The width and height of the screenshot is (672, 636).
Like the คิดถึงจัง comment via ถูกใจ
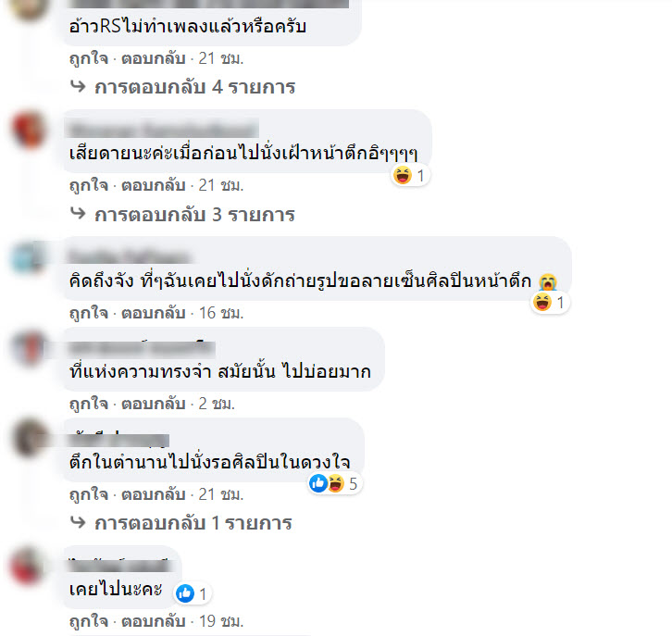[89, 313]
